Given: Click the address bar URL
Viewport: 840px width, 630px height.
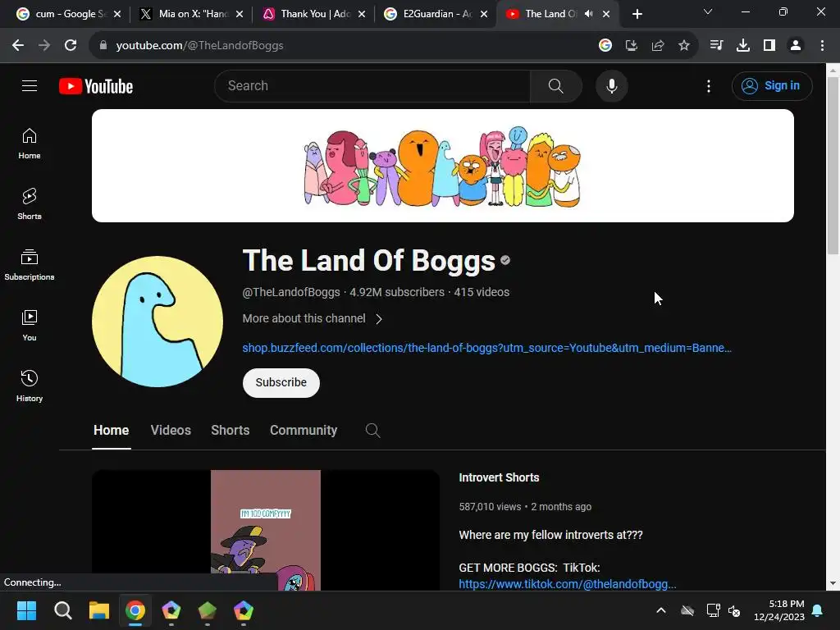Looking at the screenshot, I should click(200, 46).
